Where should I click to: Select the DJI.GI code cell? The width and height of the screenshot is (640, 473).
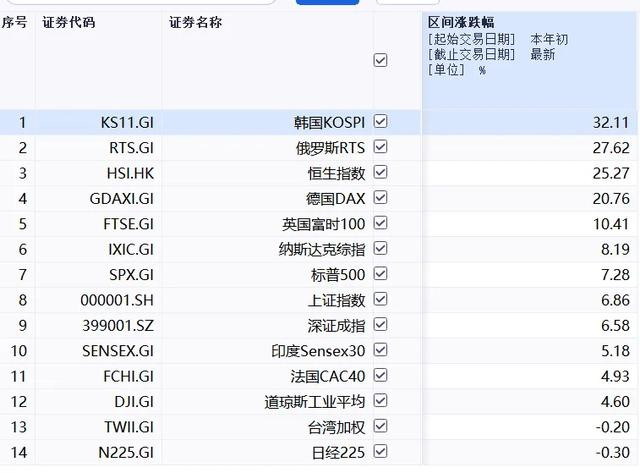98,402
